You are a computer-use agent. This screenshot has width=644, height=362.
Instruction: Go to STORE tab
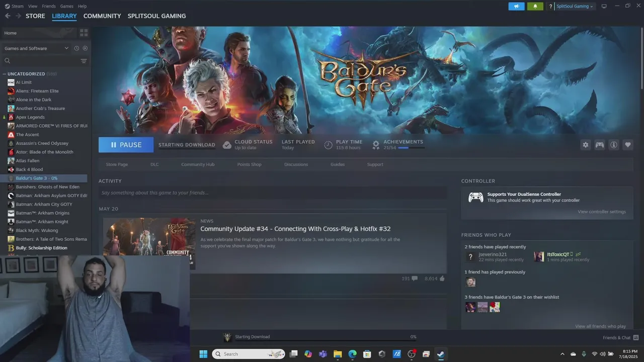tap(35, 16)
